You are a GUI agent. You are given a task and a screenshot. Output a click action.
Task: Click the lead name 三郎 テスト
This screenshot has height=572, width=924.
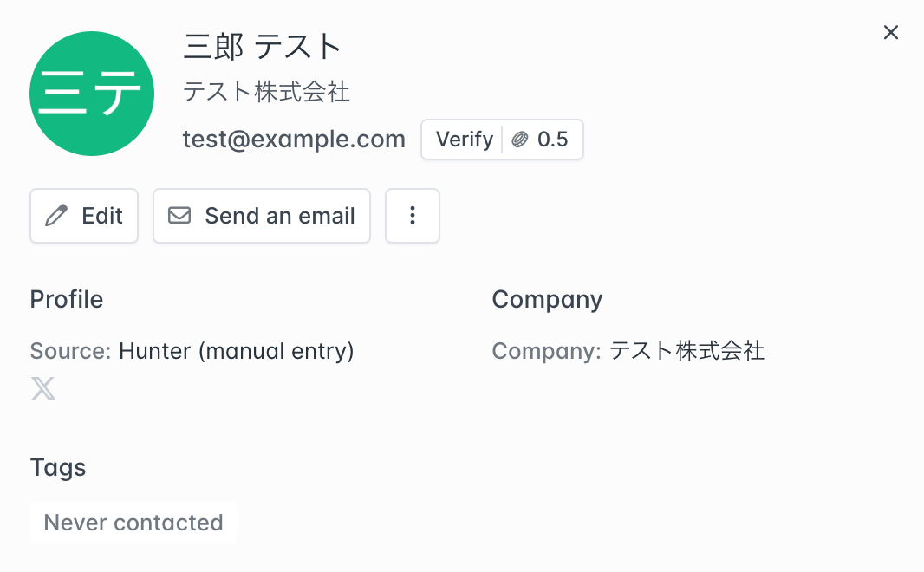(x=263, y=47)
